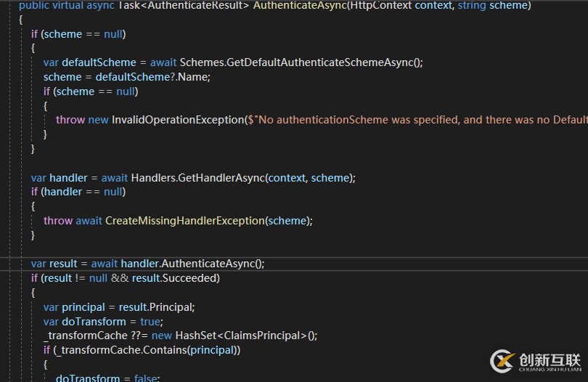Place cursor on defaultScheme?.Name expression
The width and height of the screenshot is (588, 382).
tap(168, 77)
